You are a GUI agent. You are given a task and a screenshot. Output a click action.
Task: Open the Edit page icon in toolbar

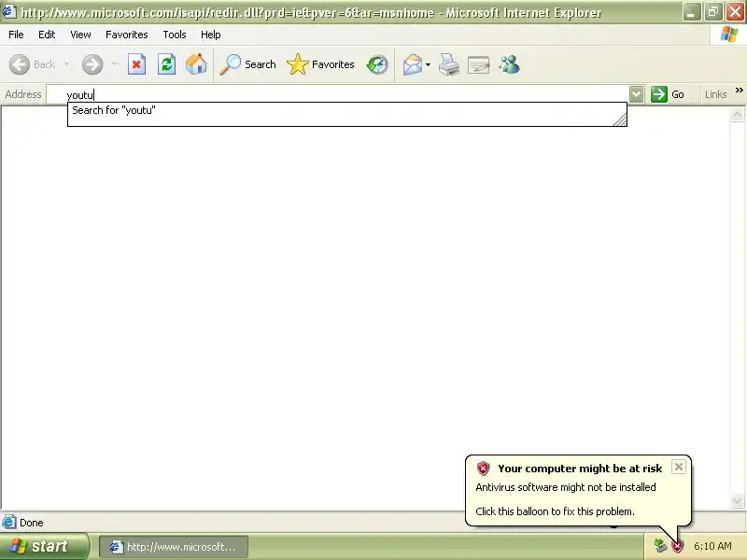(x=479, y=64)
